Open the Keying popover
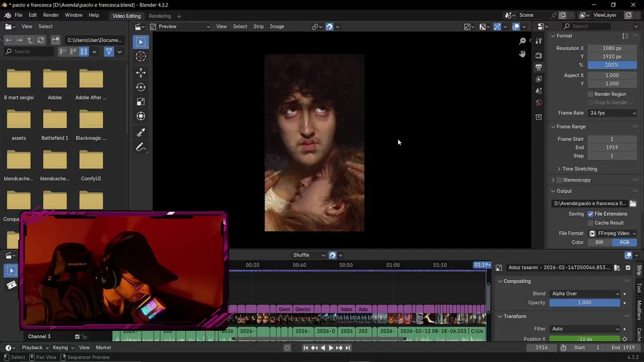644x362 pixels. pos(63,347)
